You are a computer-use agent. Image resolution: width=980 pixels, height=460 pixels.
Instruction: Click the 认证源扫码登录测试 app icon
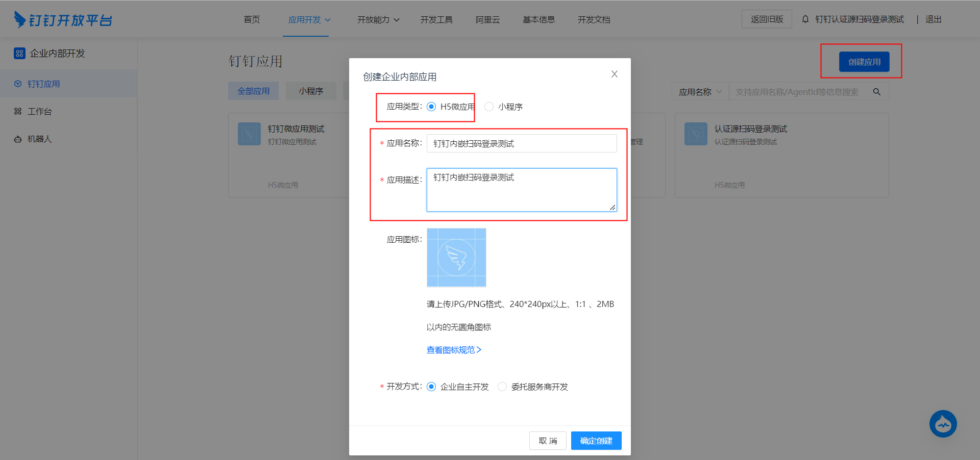pyautogui.click(x=696, y=134)
